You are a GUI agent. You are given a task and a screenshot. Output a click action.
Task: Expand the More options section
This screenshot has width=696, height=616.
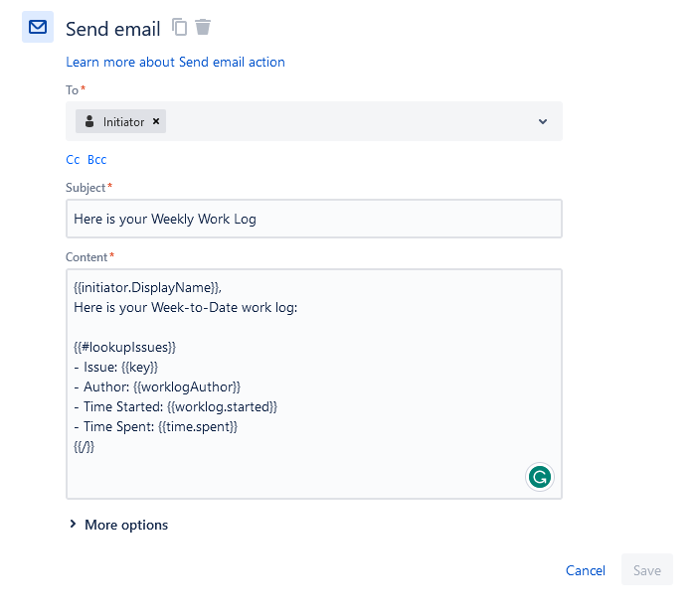pos(118,525)
